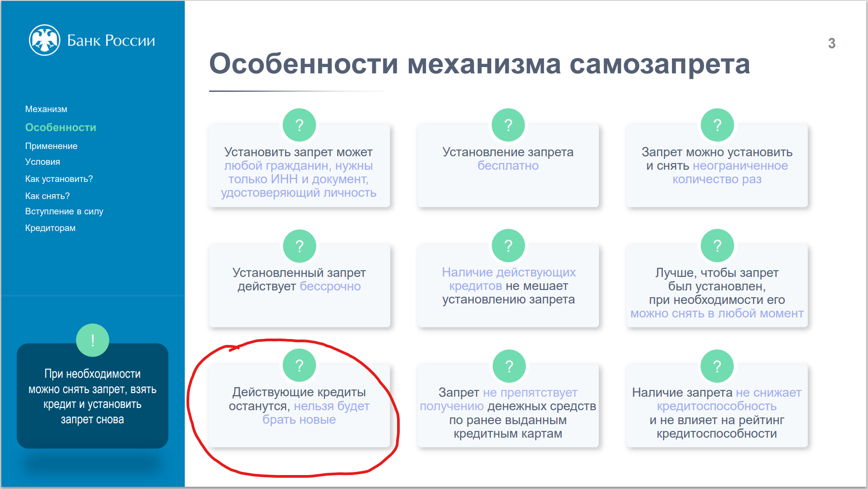Click the green exclamation mark icon

(92, 340)
